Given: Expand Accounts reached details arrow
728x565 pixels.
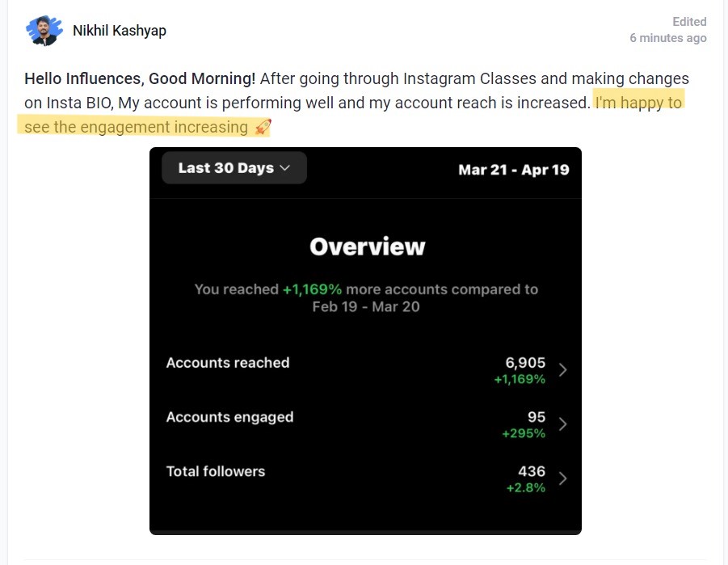Looking at the screenshot, I should pos(562,370).
